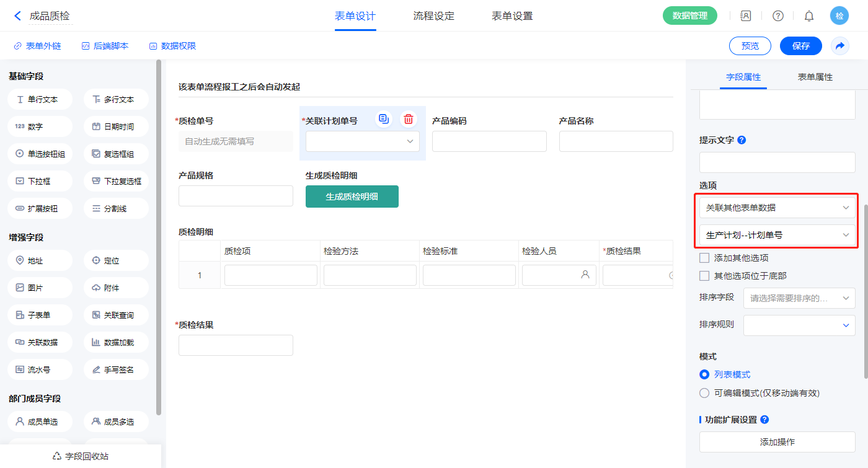Viewport: 868px width, 468px height.
Task: Open the contacts icon in the header
Action: (x=746, y=16)
